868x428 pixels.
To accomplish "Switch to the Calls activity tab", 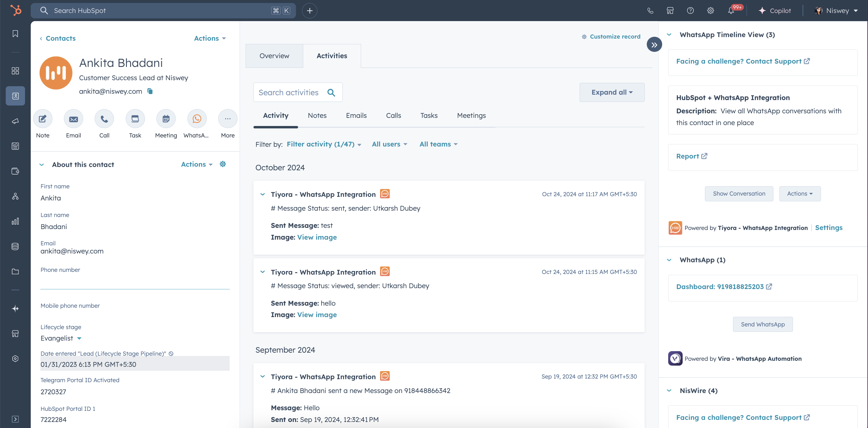I will coord(393,116).
